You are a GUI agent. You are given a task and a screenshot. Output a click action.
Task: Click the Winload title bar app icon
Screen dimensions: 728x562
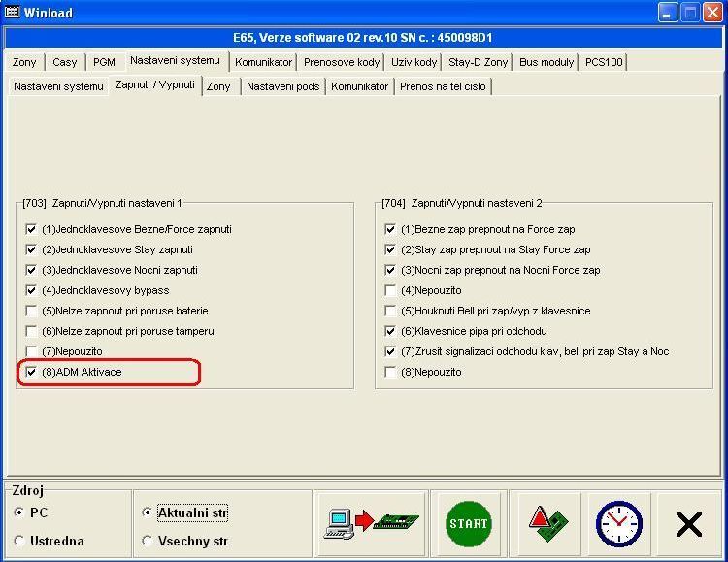(13, 13)
